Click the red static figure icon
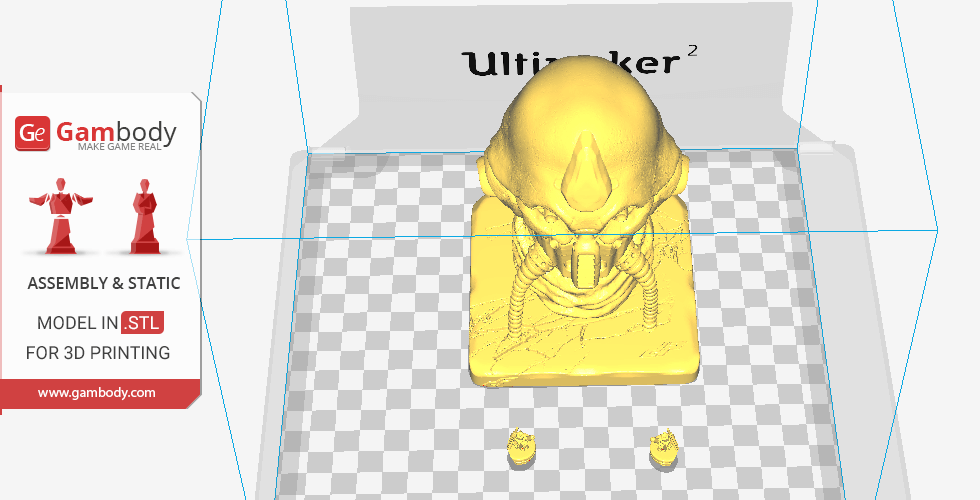 [x=146, y=216]
